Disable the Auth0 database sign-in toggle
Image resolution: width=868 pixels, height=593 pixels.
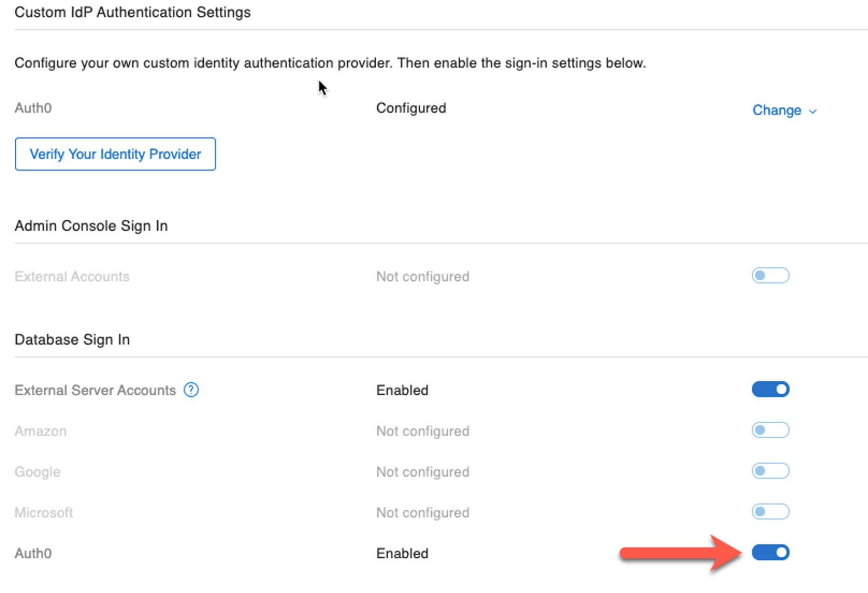tap(770, 552)
